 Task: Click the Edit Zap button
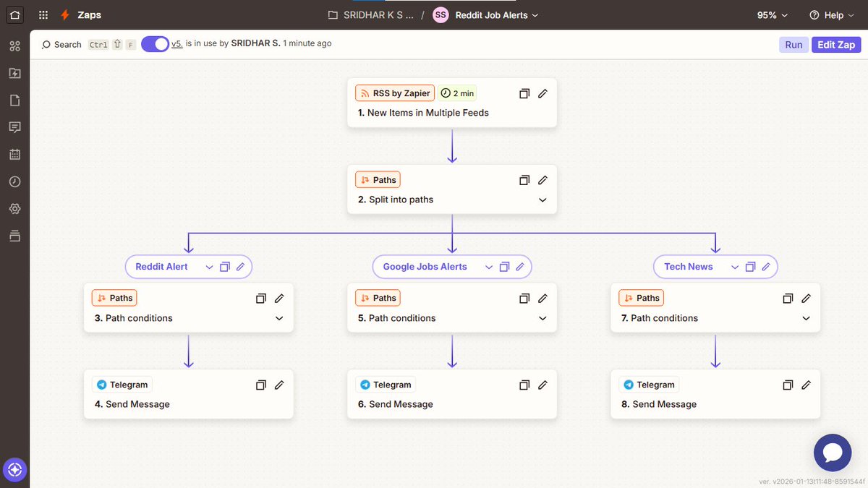point(836,45)
